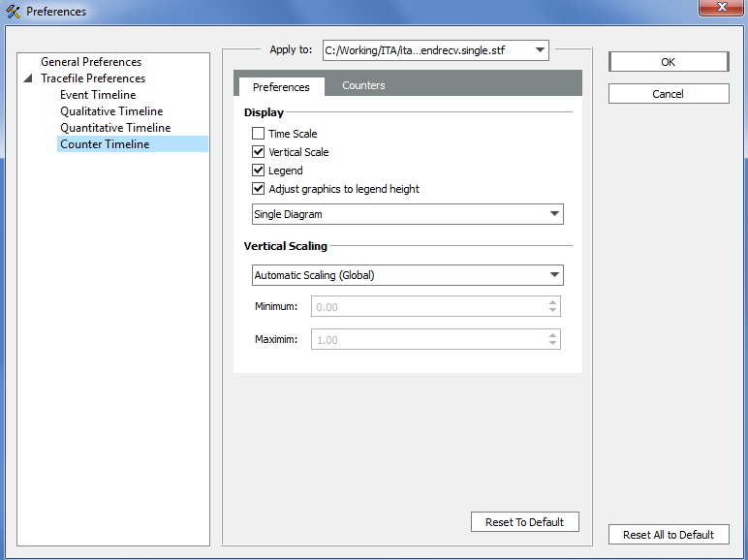Open the Automatic Scaling (Global) dropdown
Image resolution: width=748 pixels, height=560 pixels.
click(x=407, y=275)
